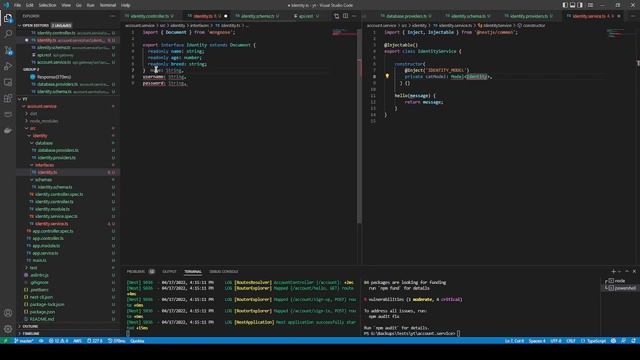Switch to the database.providers.ts editor tab
The width and height of the screenshot is (640, 360).
coord(406,16)
